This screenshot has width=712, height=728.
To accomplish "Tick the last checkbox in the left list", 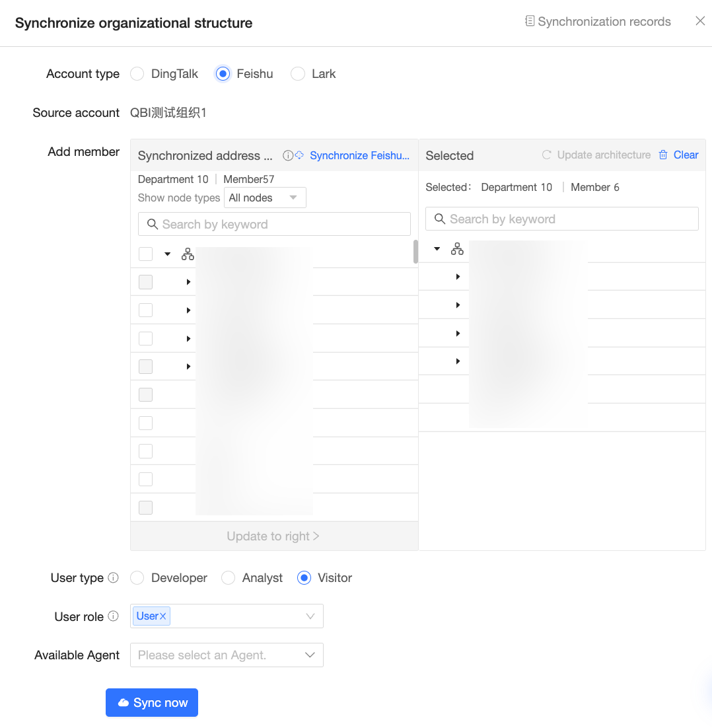I will 146,507.
